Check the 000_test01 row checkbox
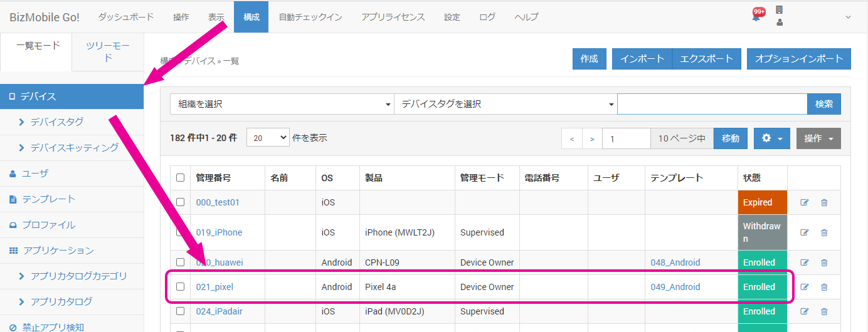Screen dimensions: 868x332 click(x=181, y=202)
